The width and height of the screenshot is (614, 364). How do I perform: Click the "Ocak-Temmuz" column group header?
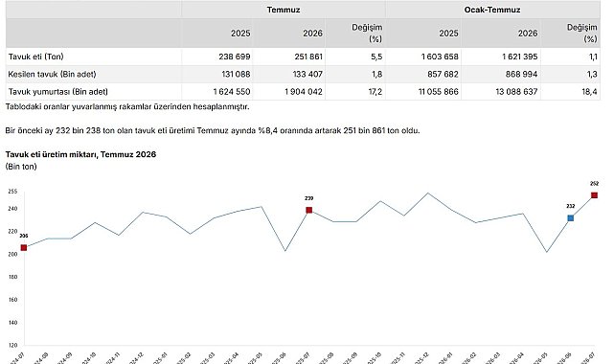click(492, 10)
